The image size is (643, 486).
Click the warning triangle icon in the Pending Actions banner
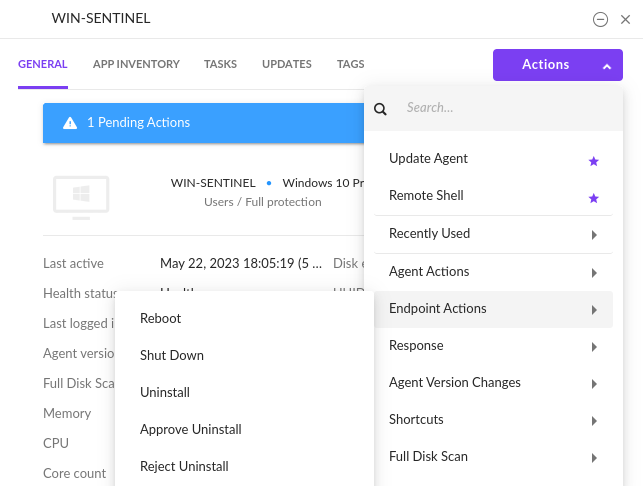coord(70,123)
